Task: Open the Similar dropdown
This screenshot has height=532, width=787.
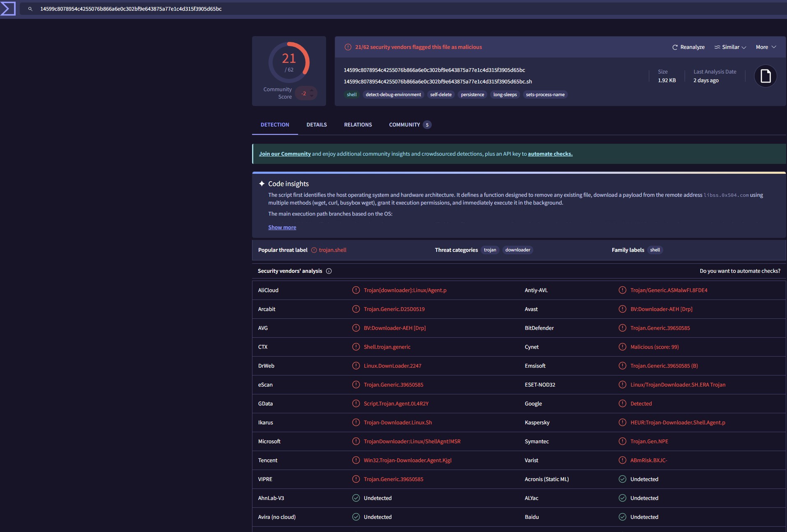Action: [730, 47]
